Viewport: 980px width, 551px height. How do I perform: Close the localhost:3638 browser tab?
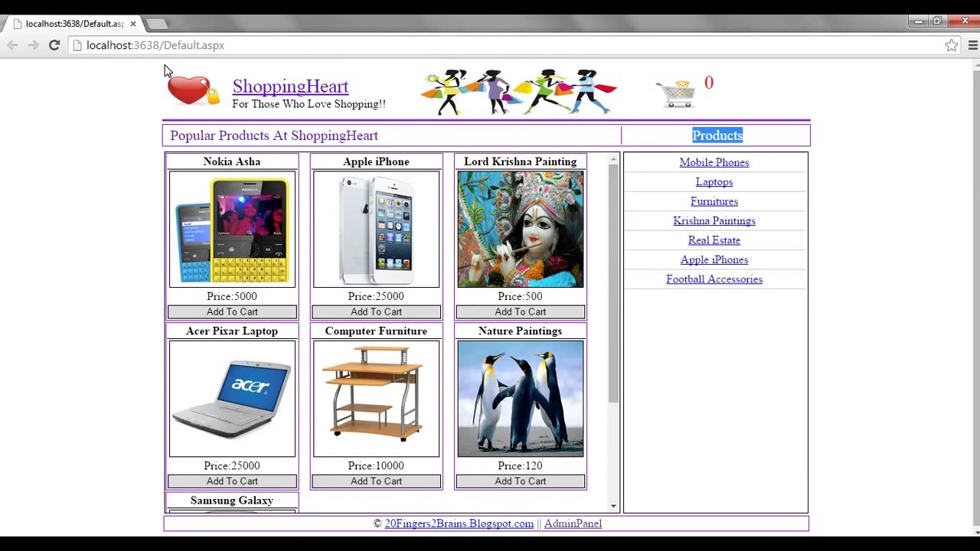point(132,24)
